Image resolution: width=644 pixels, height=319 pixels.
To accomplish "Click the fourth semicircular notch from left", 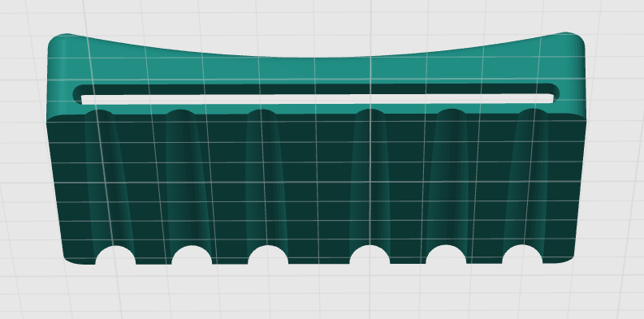I will pyautogui.click(x=370, y=255).
